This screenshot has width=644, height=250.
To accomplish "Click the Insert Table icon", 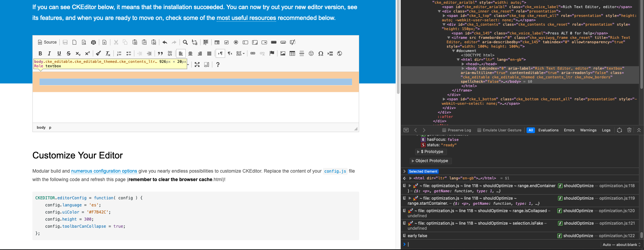I will tap(292, 53).
